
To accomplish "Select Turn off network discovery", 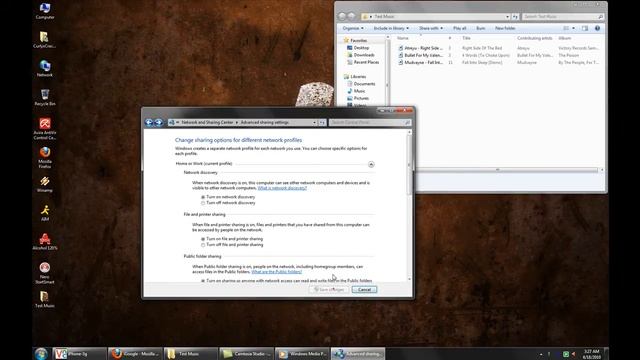I will (x=203, y=203).
